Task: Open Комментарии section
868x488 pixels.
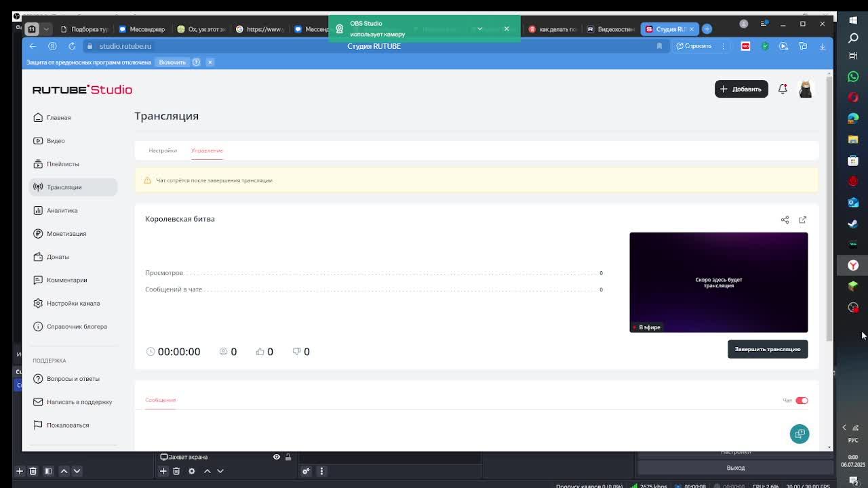Action: 73,280
